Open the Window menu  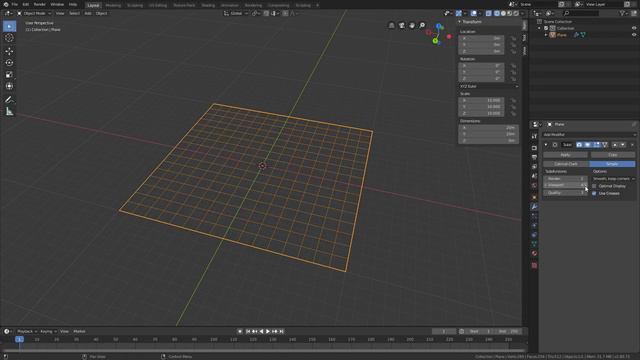coord(57,4)
